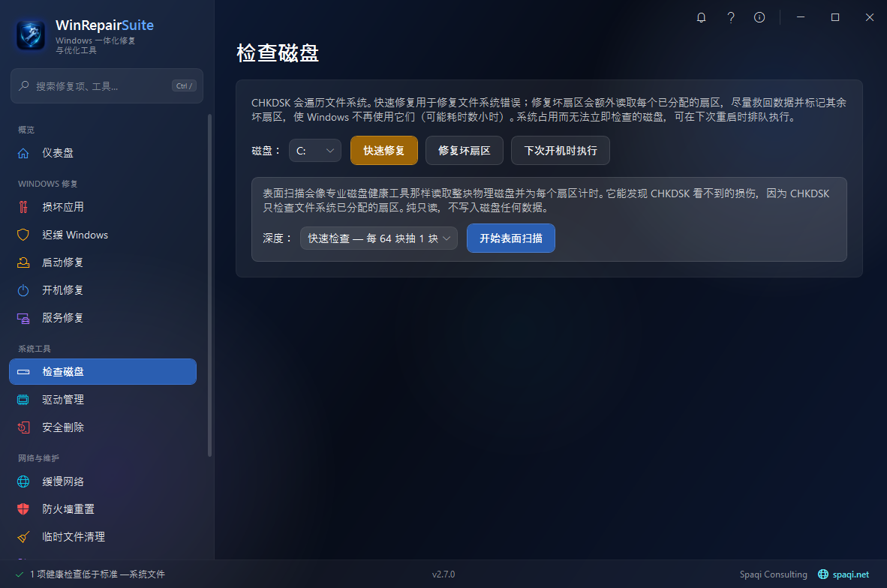The image size is (887, 588).
Task: Click the Spaqi Consulting text
Action: point(773,574)
